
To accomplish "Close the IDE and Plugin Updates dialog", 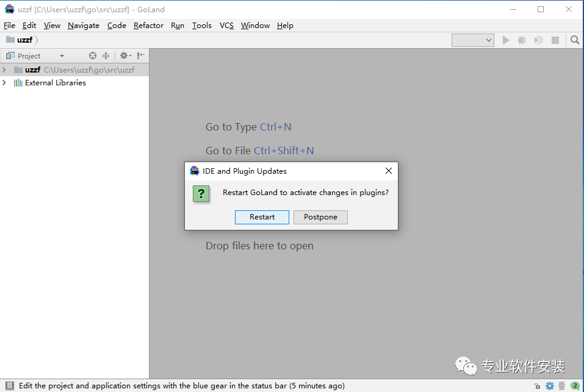I will tap(389, 171).
